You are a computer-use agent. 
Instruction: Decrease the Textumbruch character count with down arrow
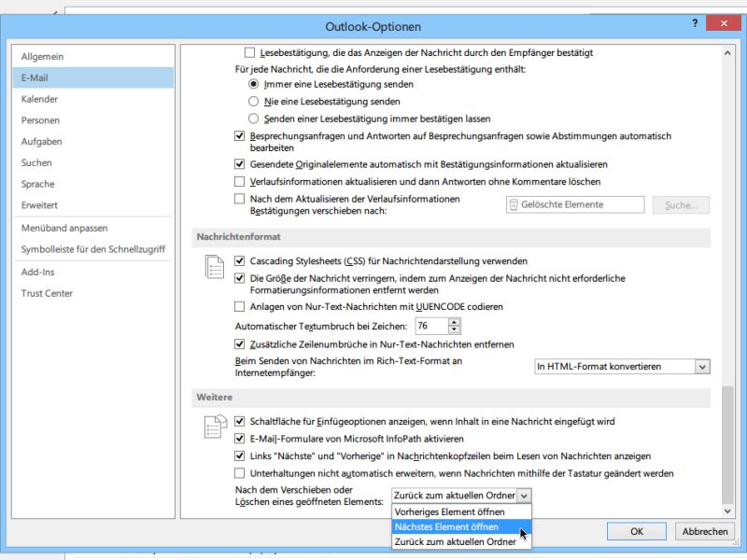tap(455, 329)
